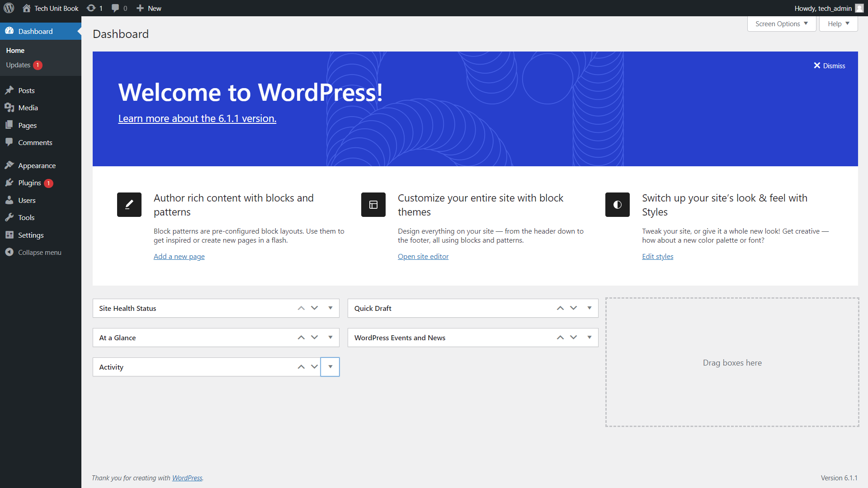Image resolution: width=868 pixels, height=488 pixels.
Task: Click the Appearance icon in sidebar
Action: [9, 165]
